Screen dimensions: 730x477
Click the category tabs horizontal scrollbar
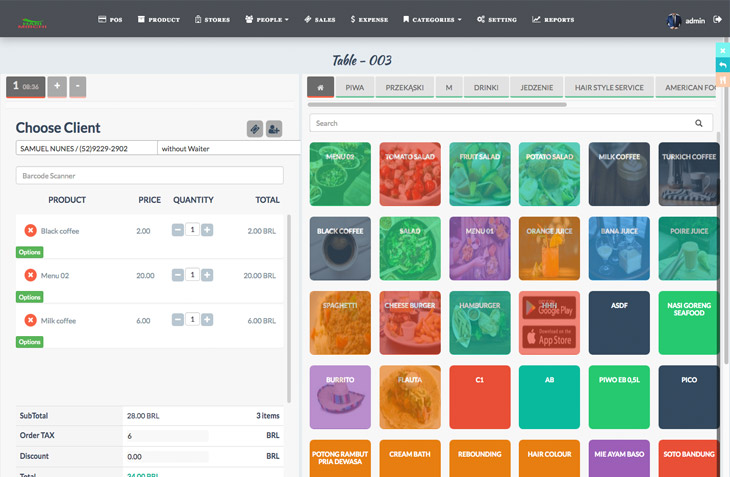(x=437, y=105)
